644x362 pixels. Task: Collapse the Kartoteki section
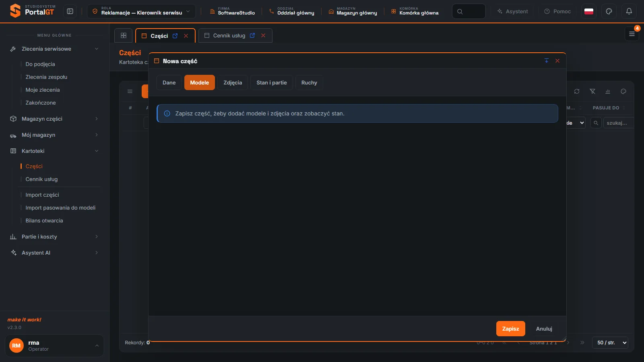coord(54,151)
